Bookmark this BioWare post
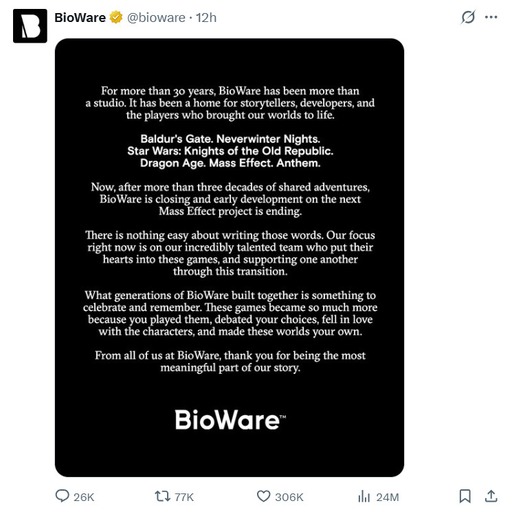Screen dimensions: 512x512 pyautogui.click(x=465, y=496)
